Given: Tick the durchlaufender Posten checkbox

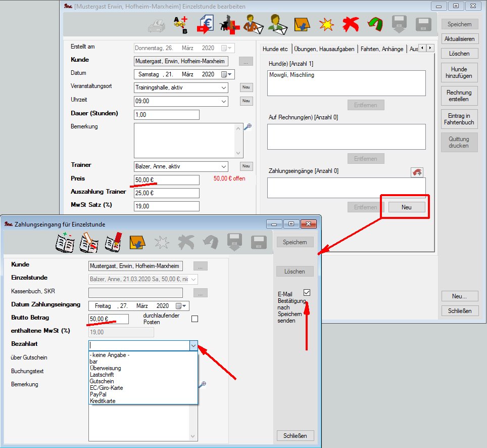Looking at the screenshot, I should click(194, 319).
